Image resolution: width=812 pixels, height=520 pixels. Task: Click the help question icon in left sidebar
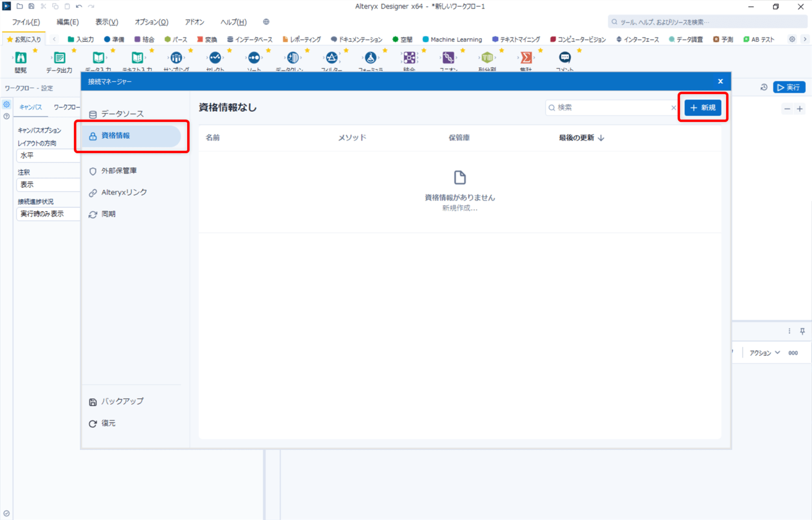coord(6,116)
